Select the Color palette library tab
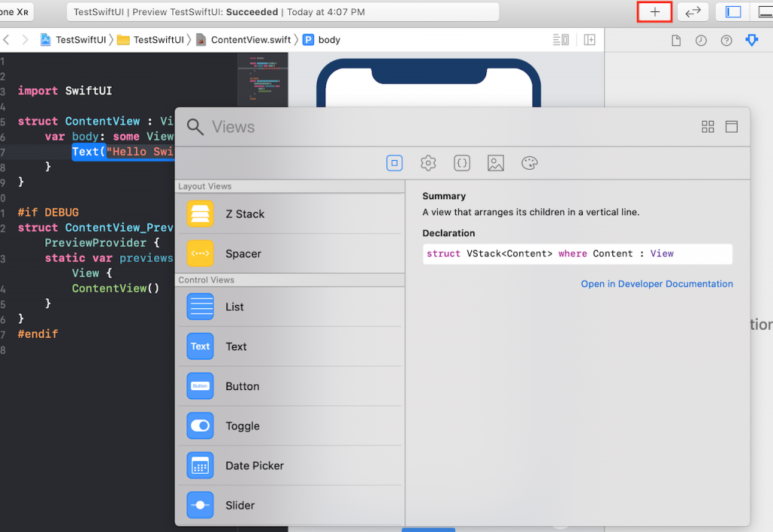 coord(529,163)
